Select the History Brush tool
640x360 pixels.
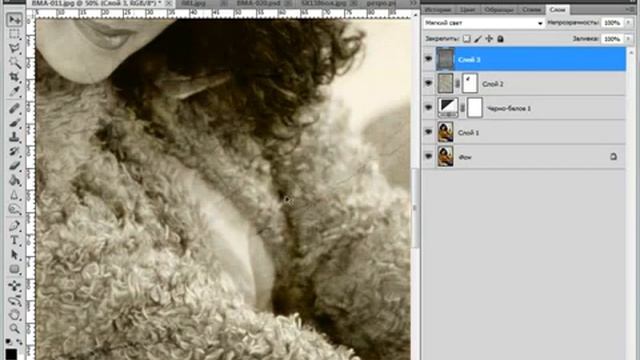pos(15,151)
